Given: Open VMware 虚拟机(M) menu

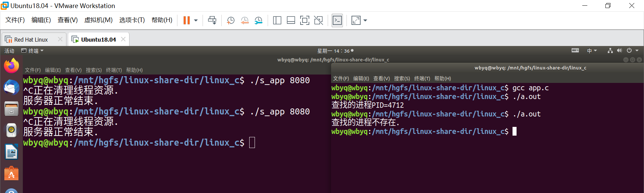Looking at the screenshot, I should click(x=98, y=20).
